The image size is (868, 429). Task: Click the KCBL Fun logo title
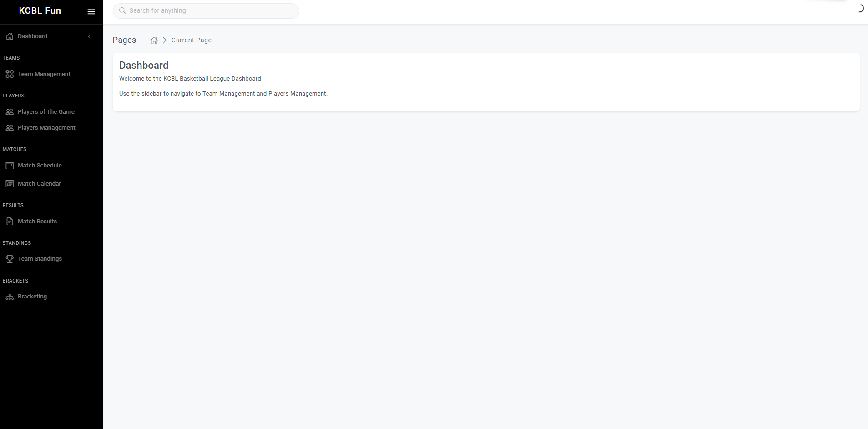[40, 11]
